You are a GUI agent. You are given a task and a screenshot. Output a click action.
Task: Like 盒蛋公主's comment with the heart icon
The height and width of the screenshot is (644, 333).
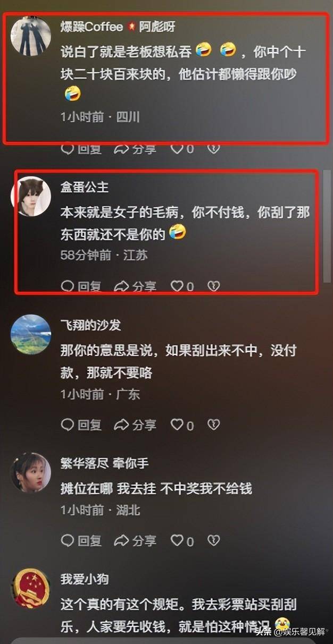tap(182, 287)
